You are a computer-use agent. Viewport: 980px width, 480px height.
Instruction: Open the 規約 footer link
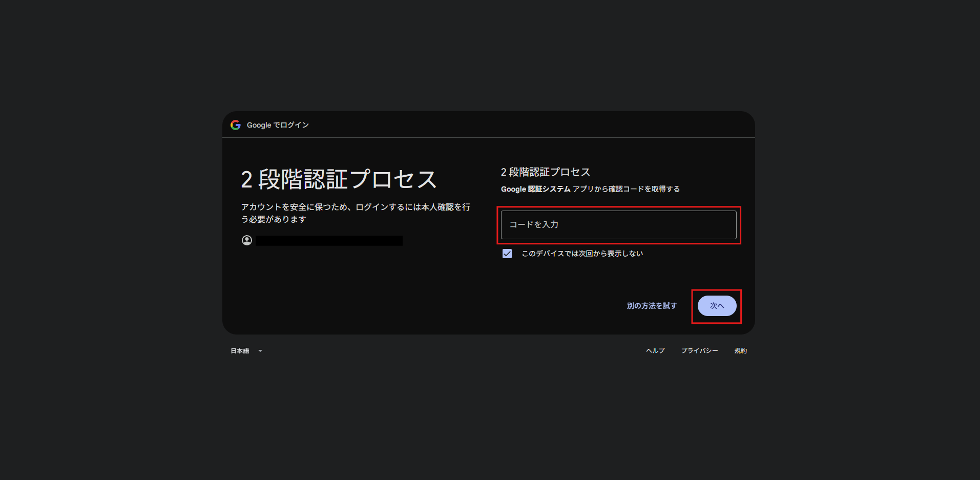(740, 351)
